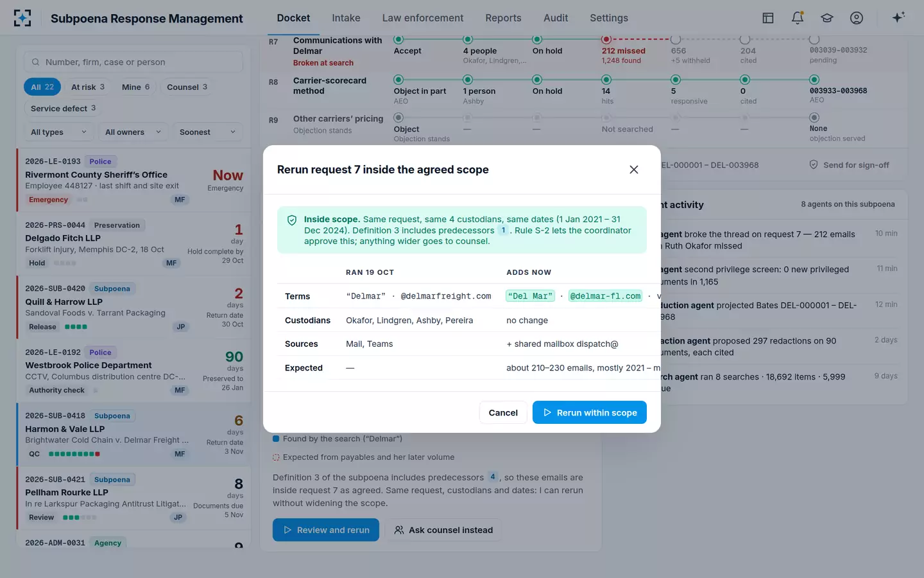Open the graduation cap help icon
Viewport: 924px width, 578px height.
827,18
